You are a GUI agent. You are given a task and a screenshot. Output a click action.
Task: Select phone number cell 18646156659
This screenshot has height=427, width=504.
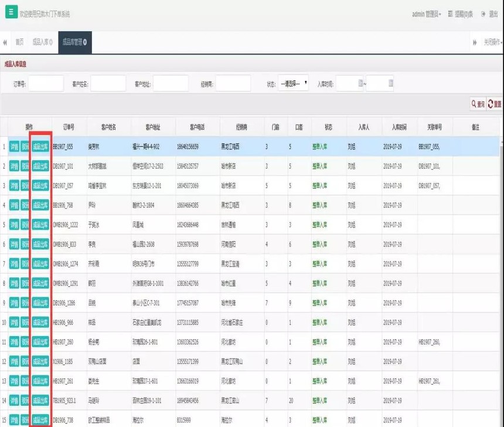(188, 147)
